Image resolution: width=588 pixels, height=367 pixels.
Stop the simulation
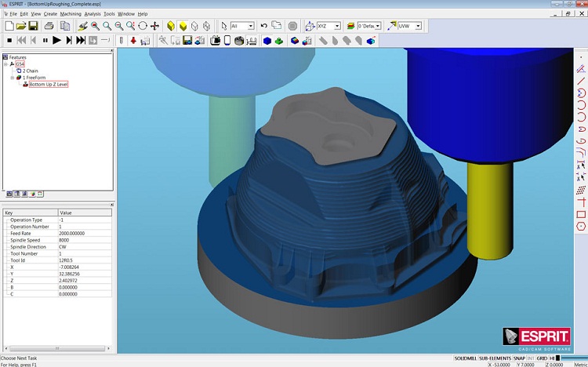coord(9,40)
